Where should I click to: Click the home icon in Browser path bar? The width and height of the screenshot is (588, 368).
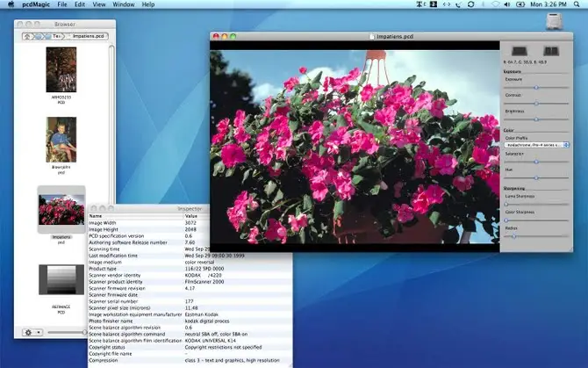pyautogui.click(x=27, y=36)
